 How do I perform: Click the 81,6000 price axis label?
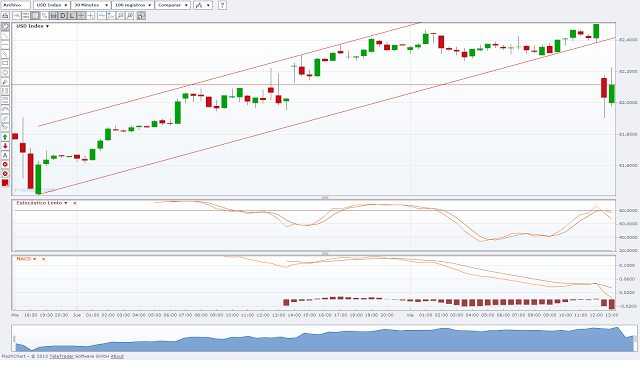click(x=628, y=165)
